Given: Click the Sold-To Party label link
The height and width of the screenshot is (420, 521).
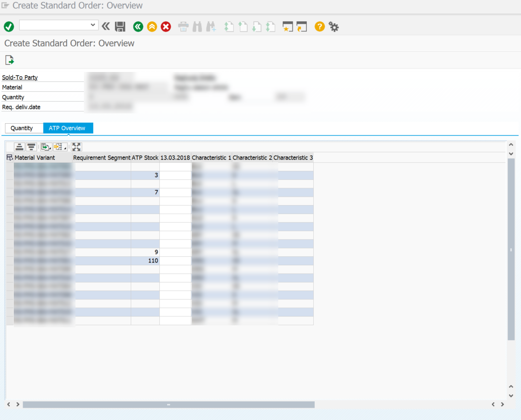Looking at the screenshot, I should pos(20,77).
